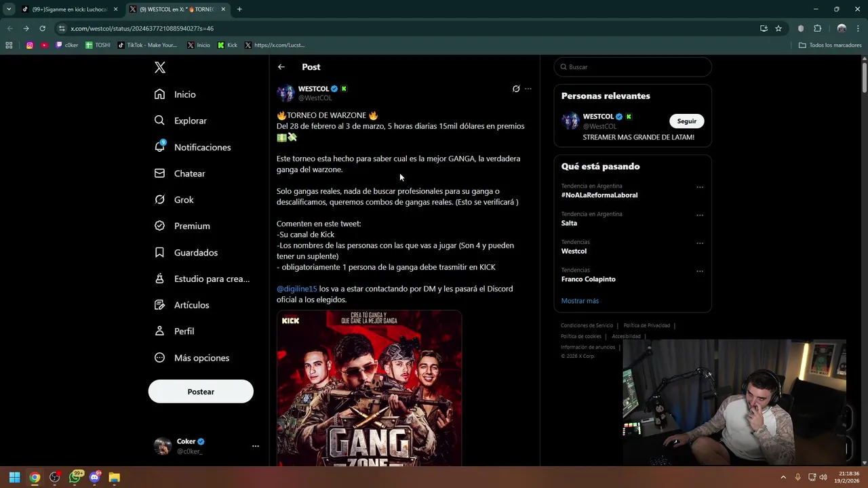Click Seguir to follow WESTCOL

coord(687,121)
